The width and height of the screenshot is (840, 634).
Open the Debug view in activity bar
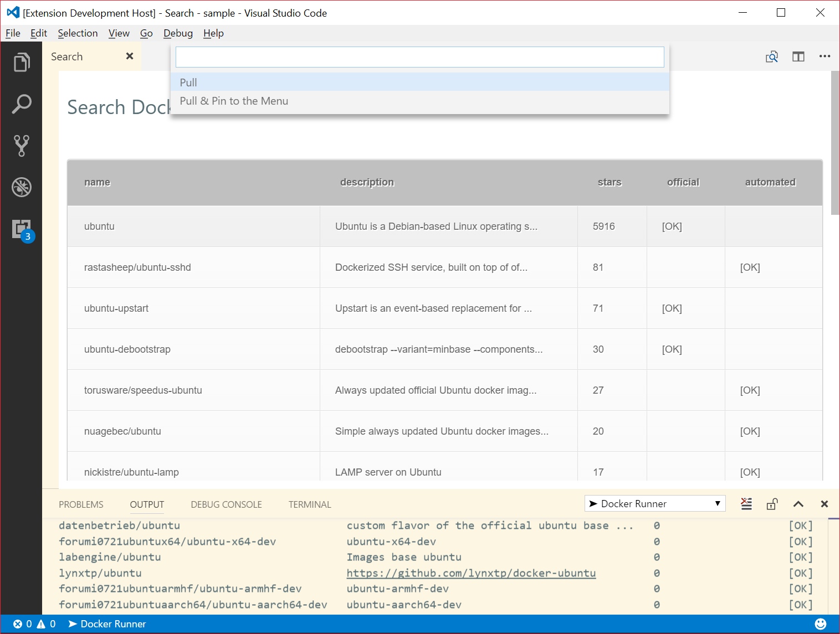[21, 187]
